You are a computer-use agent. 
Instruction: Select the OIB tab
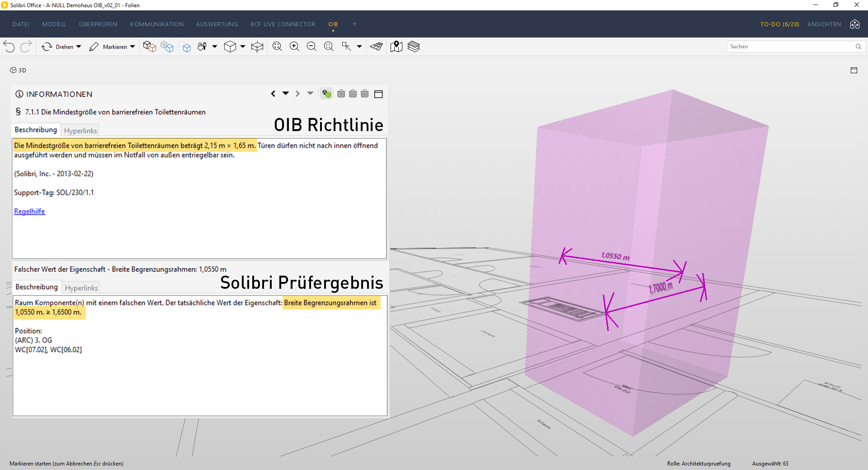333,24
